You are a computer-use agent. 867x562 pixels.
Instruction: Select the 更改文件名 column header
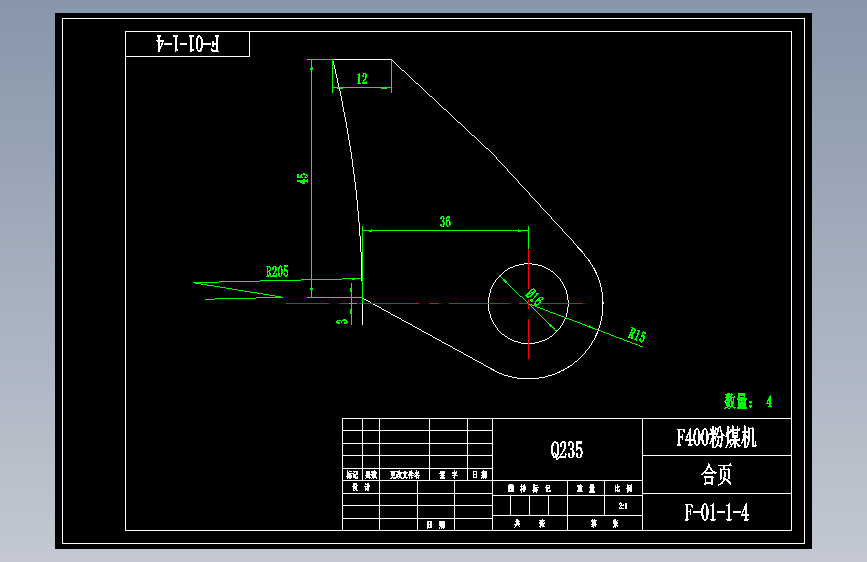(405, 475)
